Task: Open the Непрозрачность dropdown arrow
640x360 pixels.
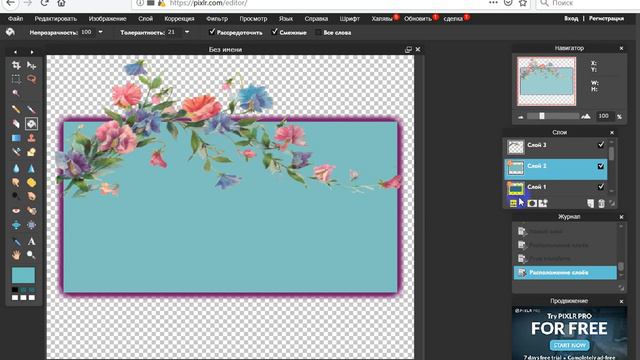Action: pos(100,32)
